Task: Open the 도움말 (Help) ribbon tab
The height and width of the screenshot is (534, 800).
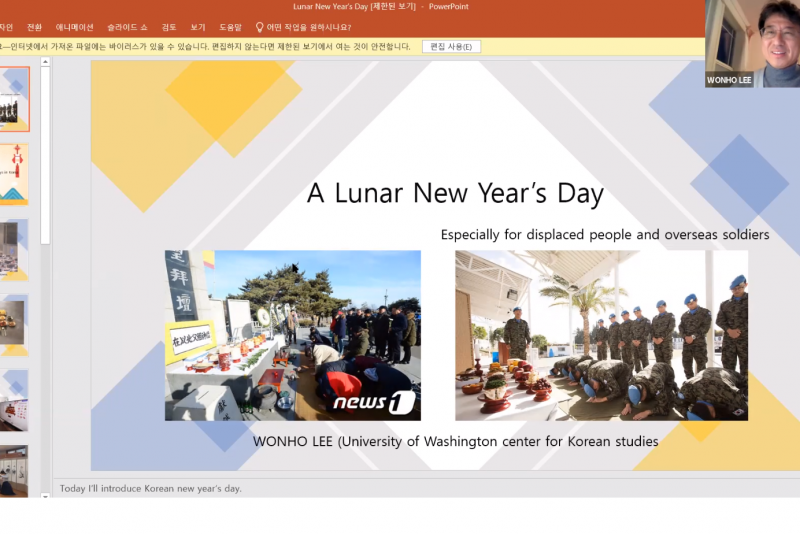Action: (230, 27)
